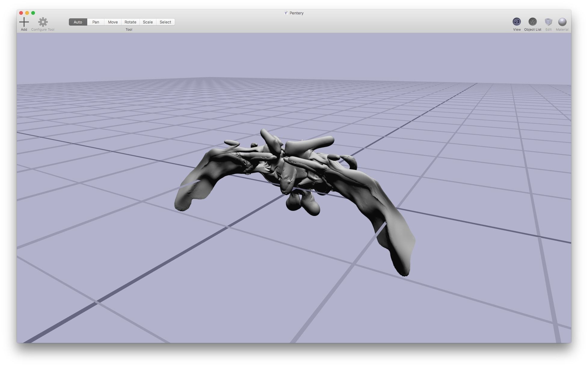Screen dimensions: 588x367
Task: Minimize the Pentery window
Action: pyautogui.click(x=27, y=13)
